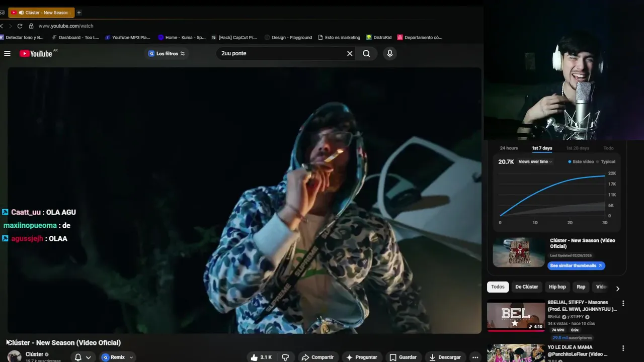Open Dashboard - Too L... bookmark

[74, 37]
